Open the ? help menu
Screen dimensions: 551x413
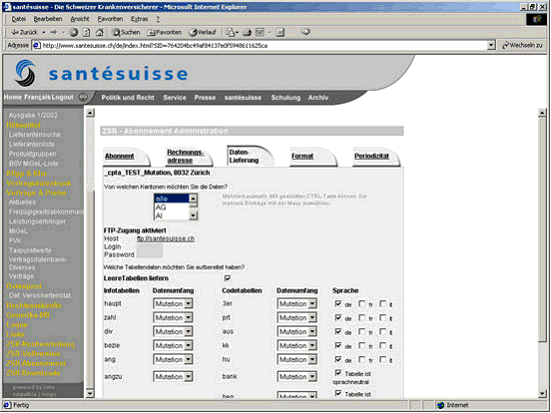(x=158, y=19)
